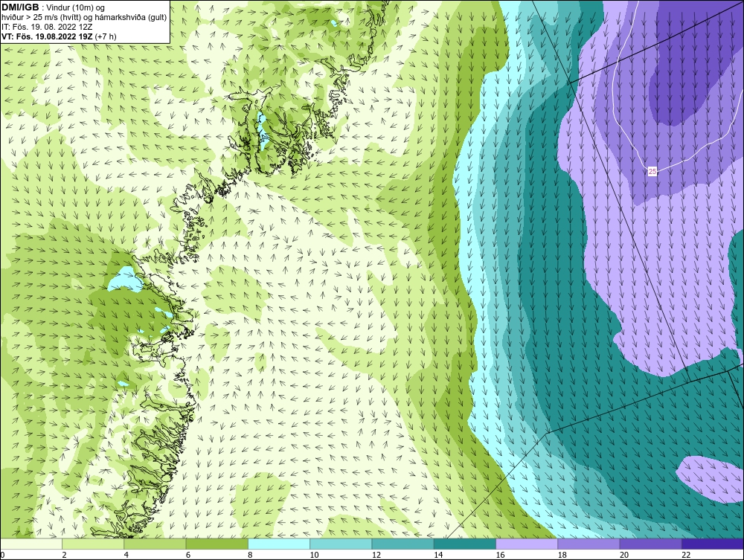Click the scale number 10
This screenshot has width=744, height=560.
315,556
